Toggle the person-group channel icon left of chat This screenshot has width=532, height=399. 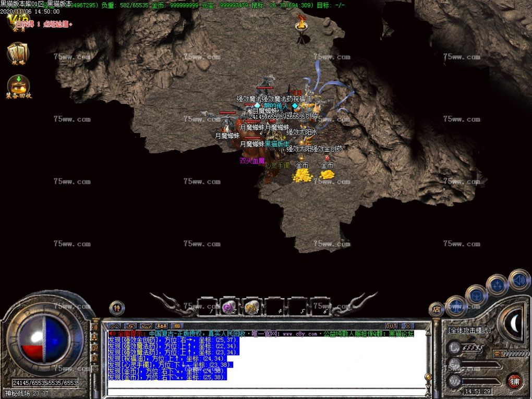94,337
